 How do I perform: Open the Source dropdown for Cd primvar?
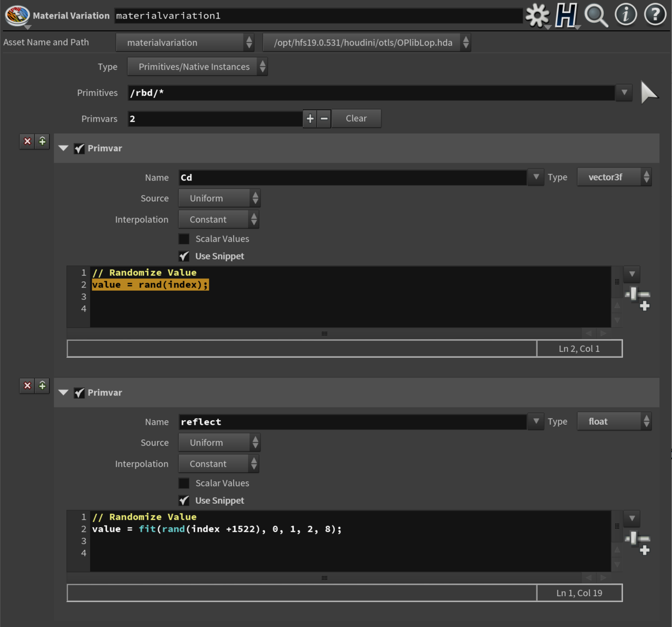(220, 198)
